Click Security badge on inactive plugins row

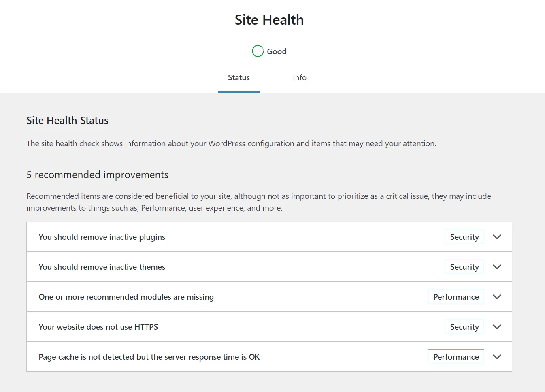pyautogui.click(x=464, y=237)
